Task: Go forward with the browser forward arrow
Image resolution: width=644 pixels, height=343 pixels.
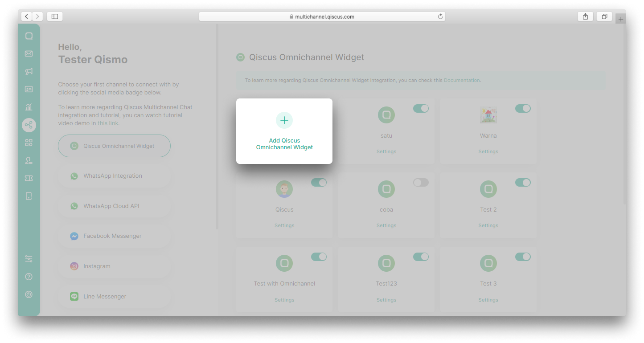Action: 38,16
